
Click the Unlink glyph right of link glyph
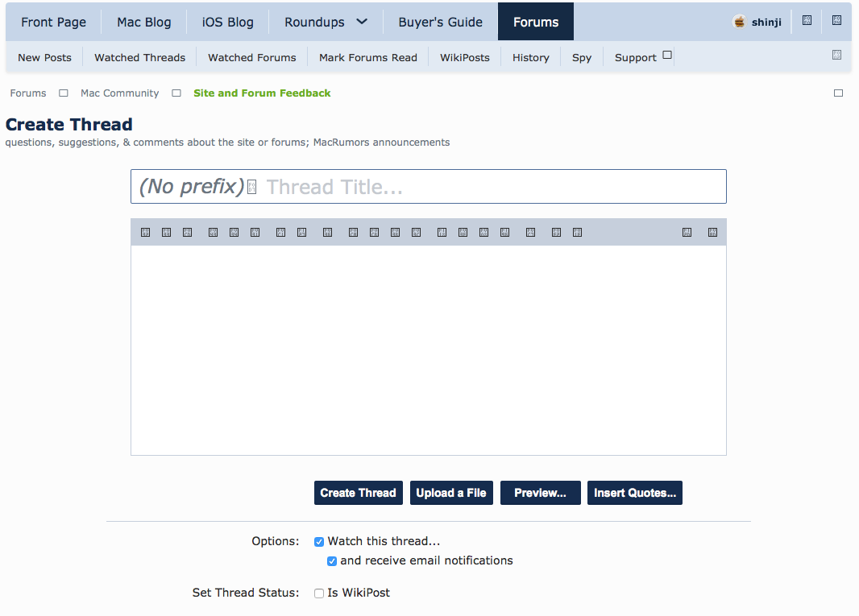tap(302, 232)
